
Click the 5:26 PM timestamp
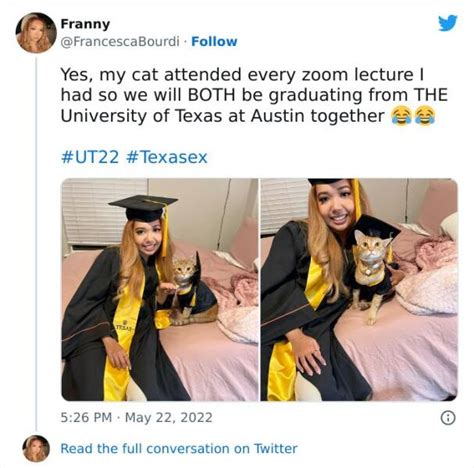pos(86,417)
